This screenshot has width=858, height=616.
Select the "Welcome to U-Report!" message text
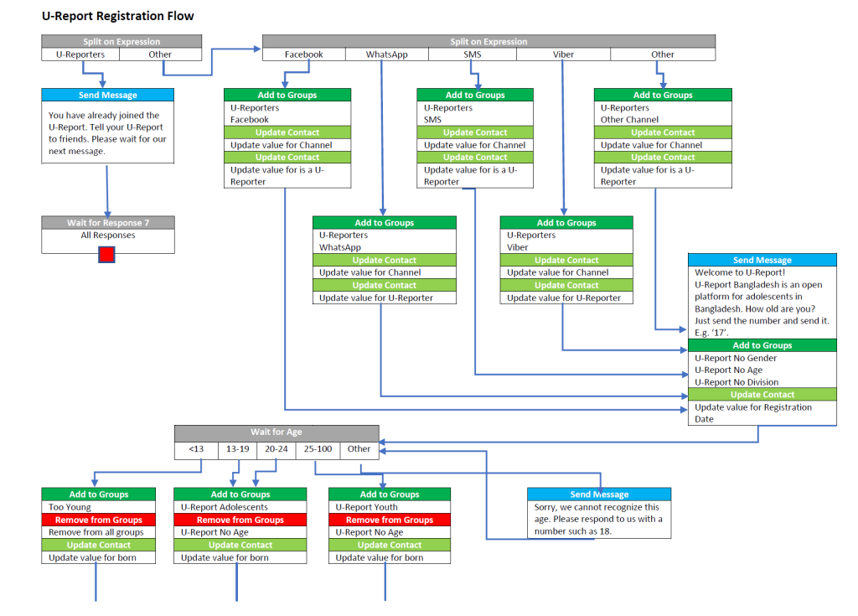coord(762,303)
